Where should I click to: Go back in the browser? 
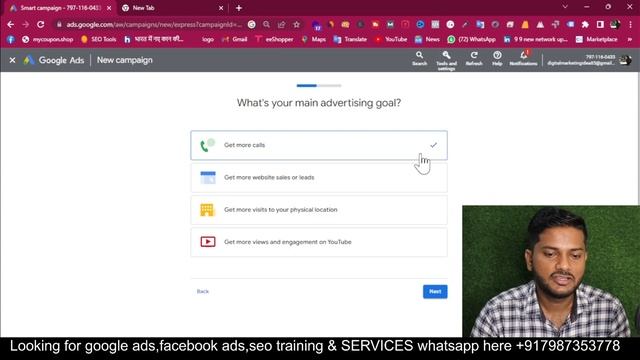11,24
